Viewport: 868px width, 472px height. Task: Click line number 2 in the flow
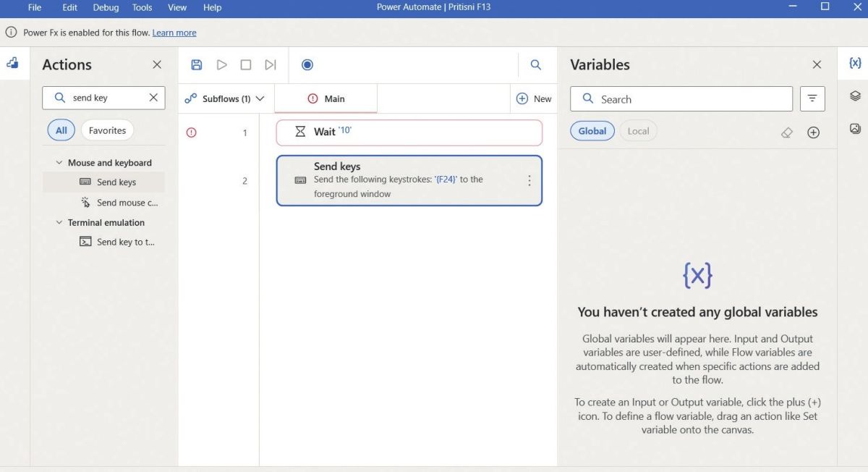pos(244,181)
